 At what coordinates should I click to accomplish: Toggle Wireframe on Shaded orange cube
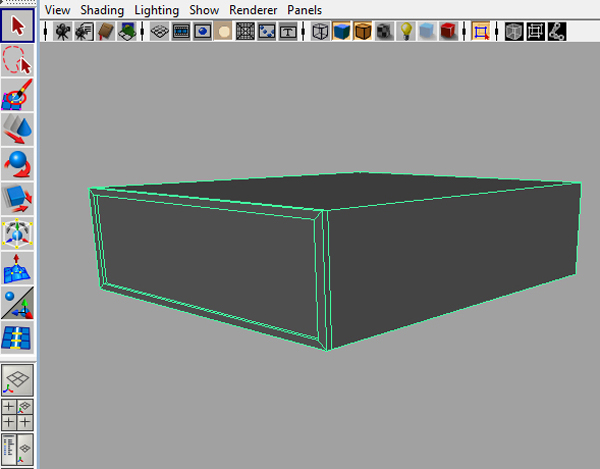click(x=363, y=31)
